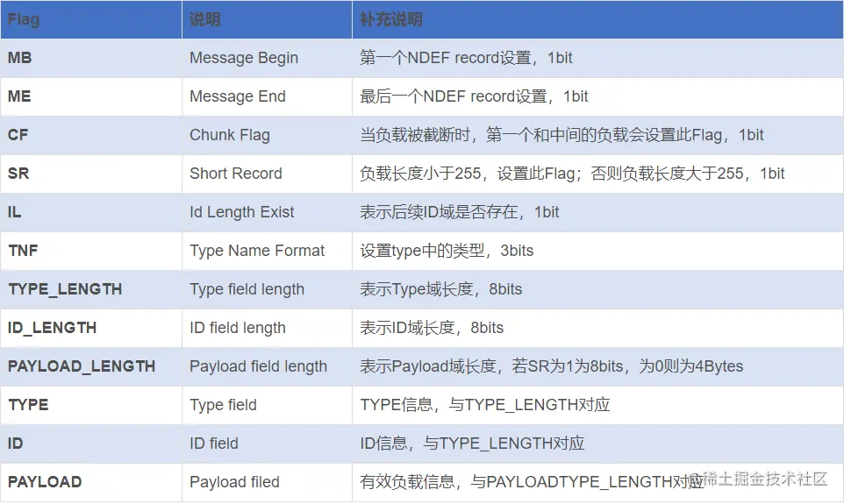
Task: Click the '表示Payload域长度' description cell
Action: pos(598,367)
